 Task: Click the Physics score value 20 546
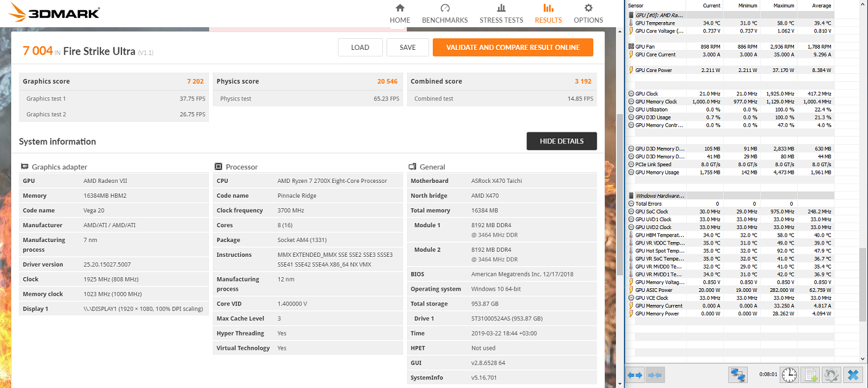pos(387,81)
